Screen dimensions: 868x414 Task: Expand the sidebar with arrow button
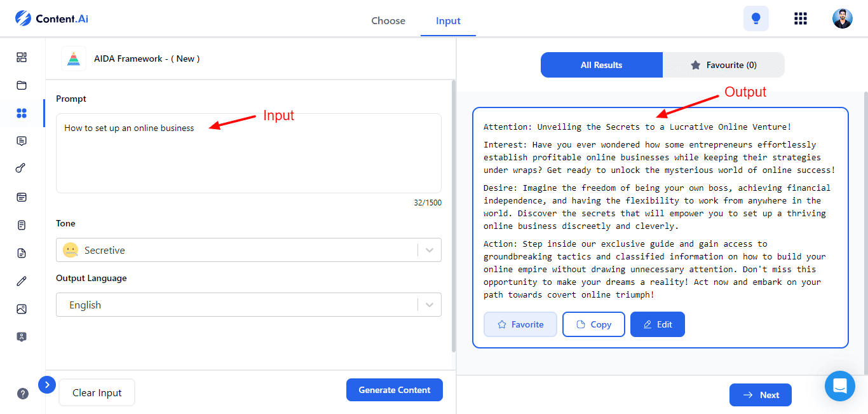pos(47,385)
